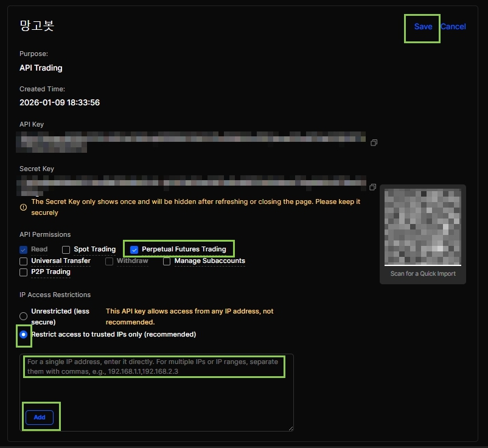Tick the Universal Transfer checkbox
Viewport: 488px width, 448px height.
click(24, 261)
